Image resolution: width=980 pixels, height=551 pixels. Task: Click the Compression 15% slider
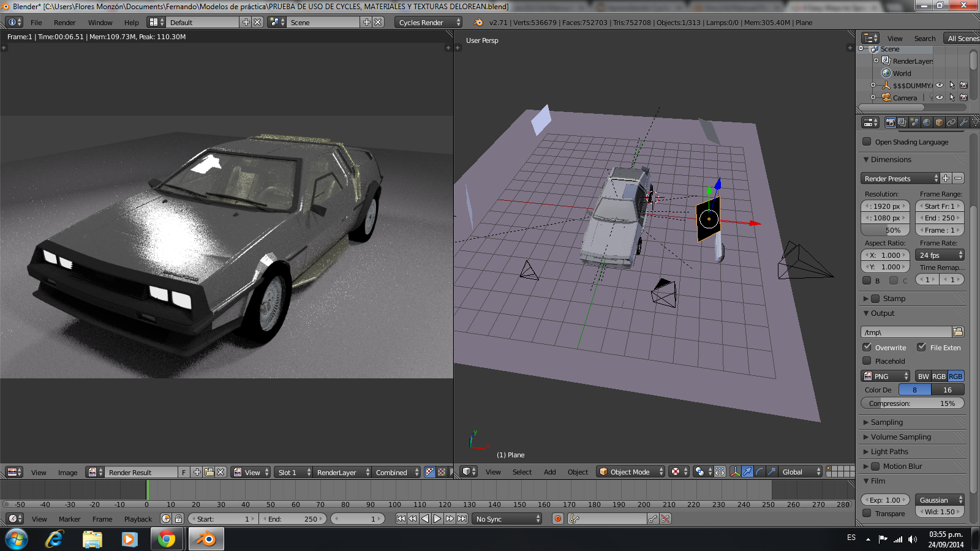coord(912,403)
